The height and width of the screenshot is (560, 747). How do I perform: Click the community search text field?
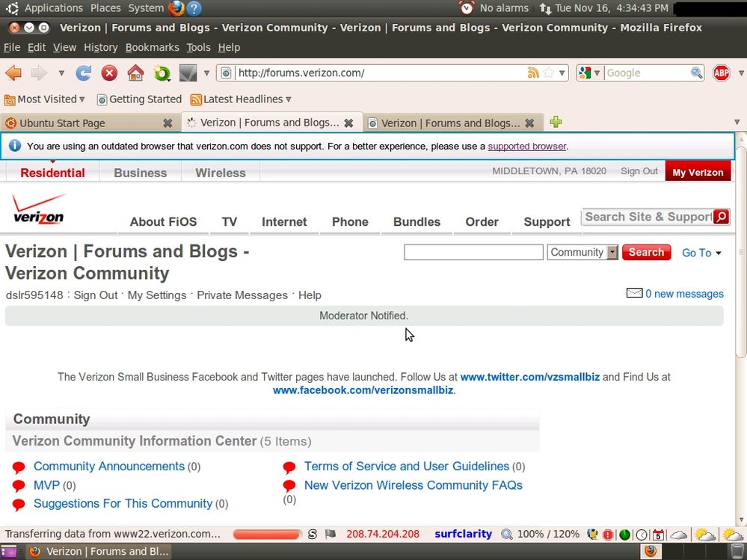tap(473, 253)
